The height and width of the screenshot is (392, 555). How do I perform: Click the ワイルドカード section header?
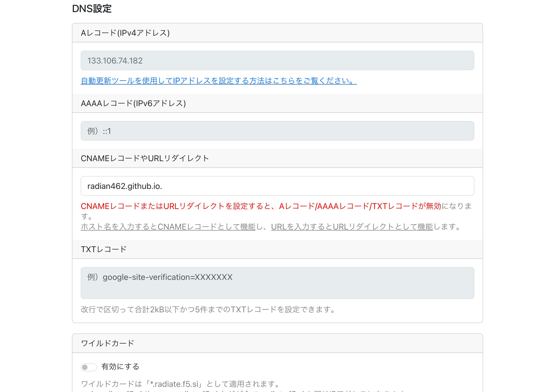coord(107,343)
